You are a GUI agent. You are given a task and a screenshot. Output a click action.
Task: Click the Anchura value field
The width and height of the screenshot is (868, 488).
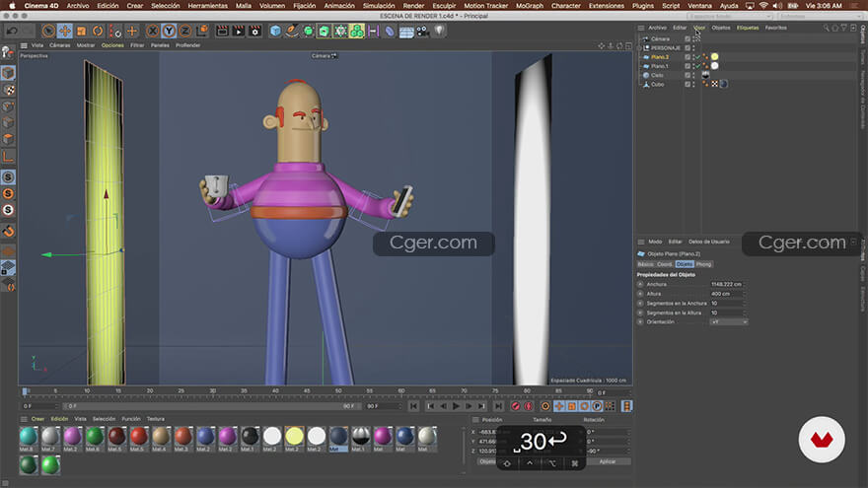[x=727, y=284]
